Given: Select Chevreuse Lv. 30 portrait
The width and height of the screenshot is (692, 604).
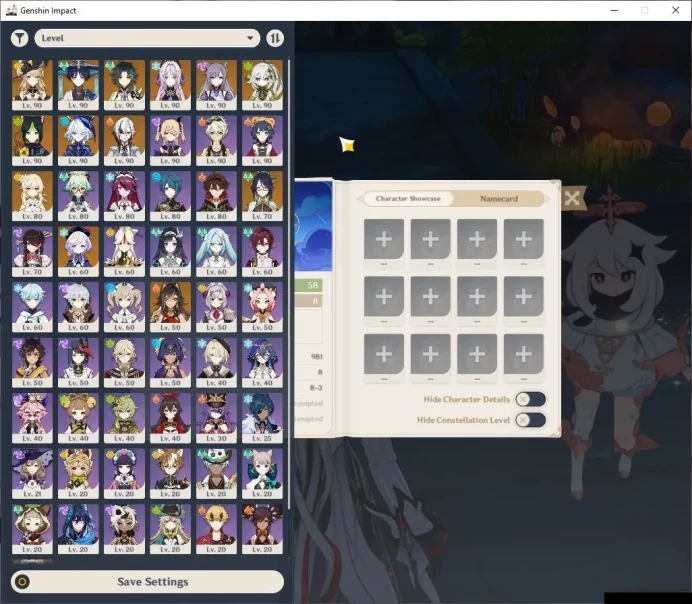Looking at the screenshot, I should 216,419.
